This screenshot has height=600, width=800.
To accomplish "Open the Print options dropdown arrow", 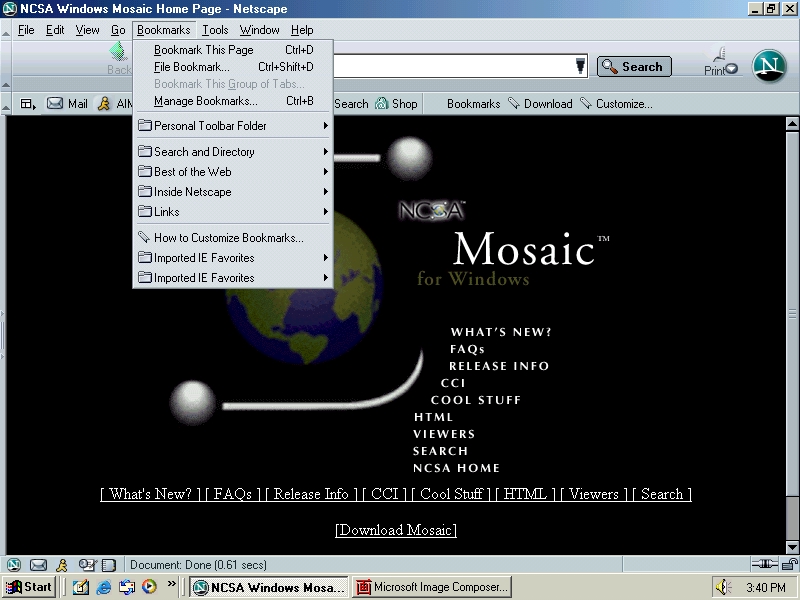I will pyautogui.click(x=732, y=69).
